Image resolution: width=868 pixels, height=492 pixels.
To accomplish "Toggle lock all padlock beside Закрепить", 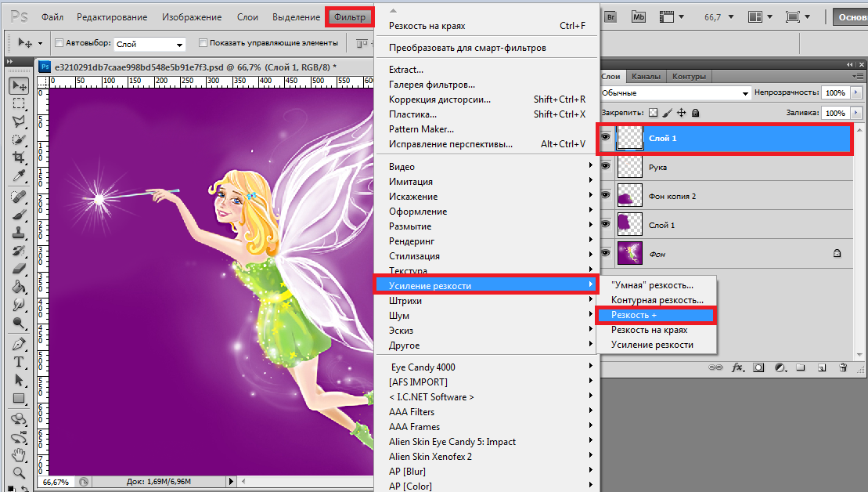I will pos(696,113).
